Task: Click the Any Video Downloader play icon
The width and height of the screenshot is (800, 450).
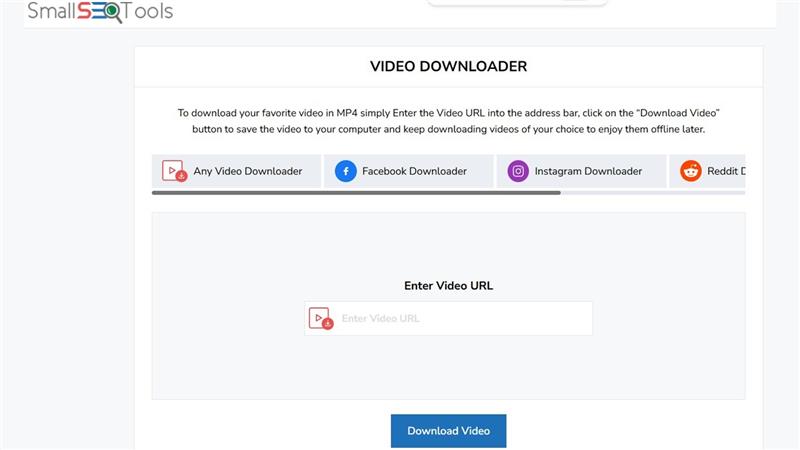Action: (174, 171)
